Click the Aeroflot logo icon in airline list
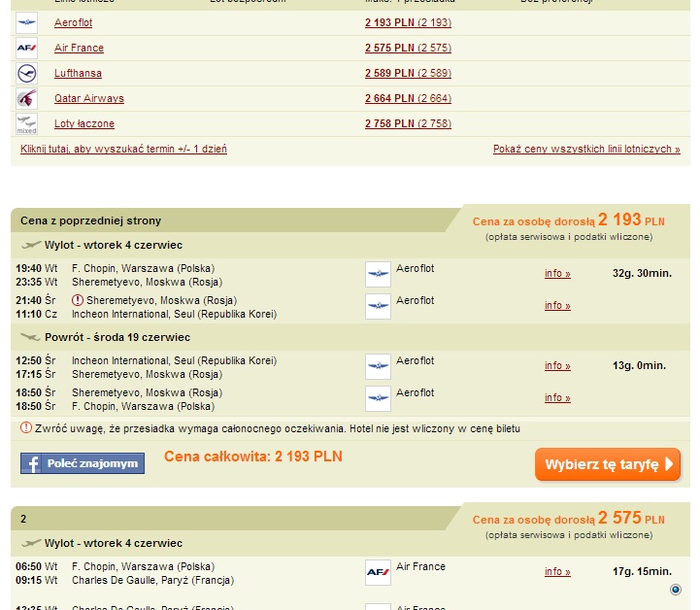 (27, 22)
